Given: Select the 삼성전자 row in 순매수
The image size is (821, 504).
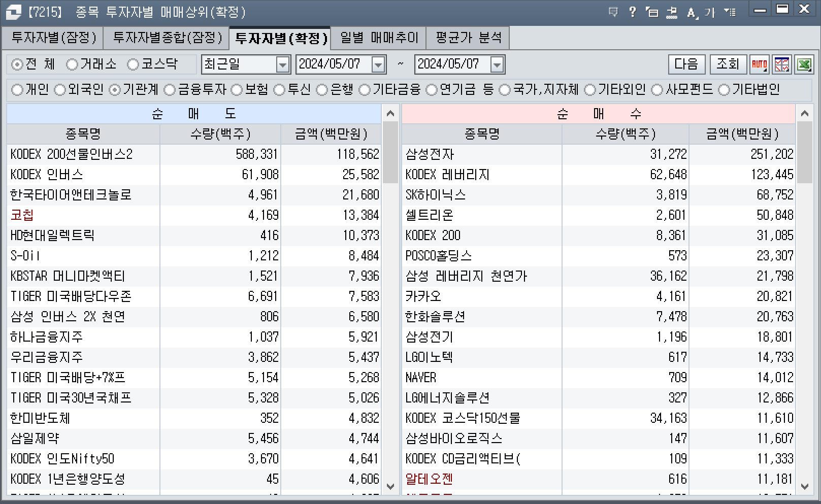Looking at the screenshot, I should pyautogui.click(x=599, y=154).
